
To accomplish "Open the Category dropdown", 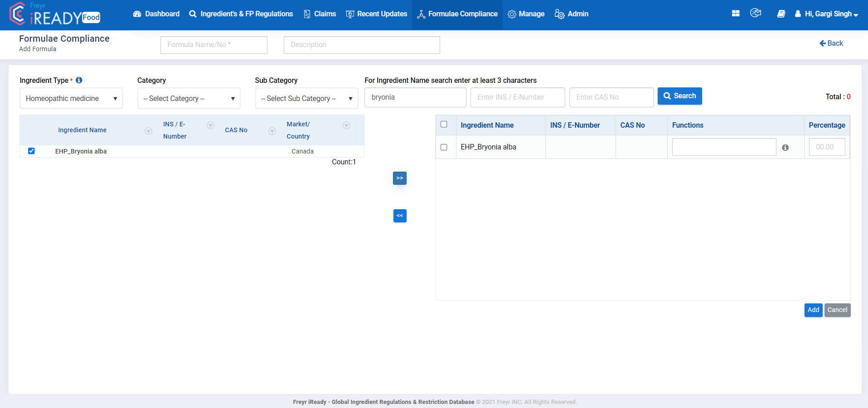I will click(x=189, y=98).
